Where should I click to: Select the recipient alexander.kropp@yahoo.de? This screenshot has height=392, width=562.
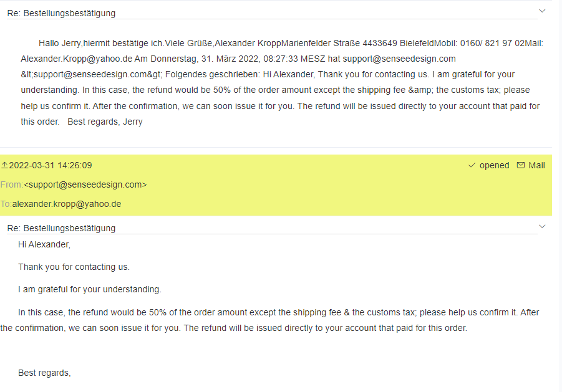(x=67, y=204)
